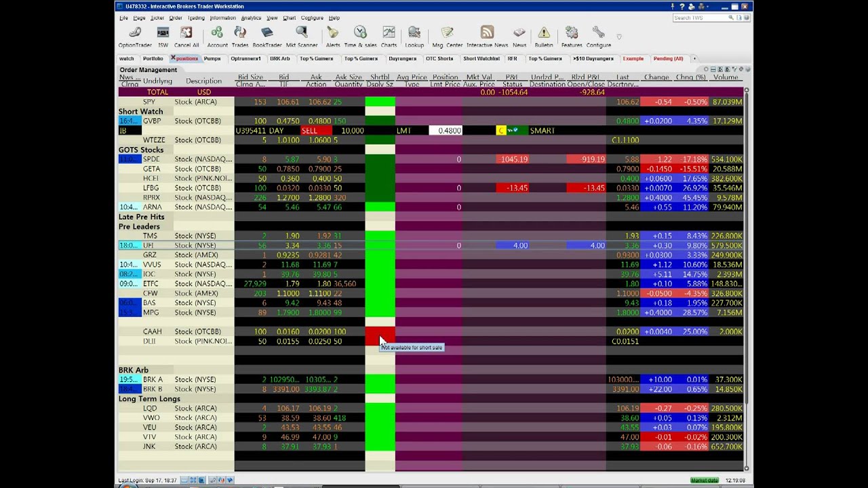Open the Configure menu
The width and height of the screenshot is (868, 488).
312,18
